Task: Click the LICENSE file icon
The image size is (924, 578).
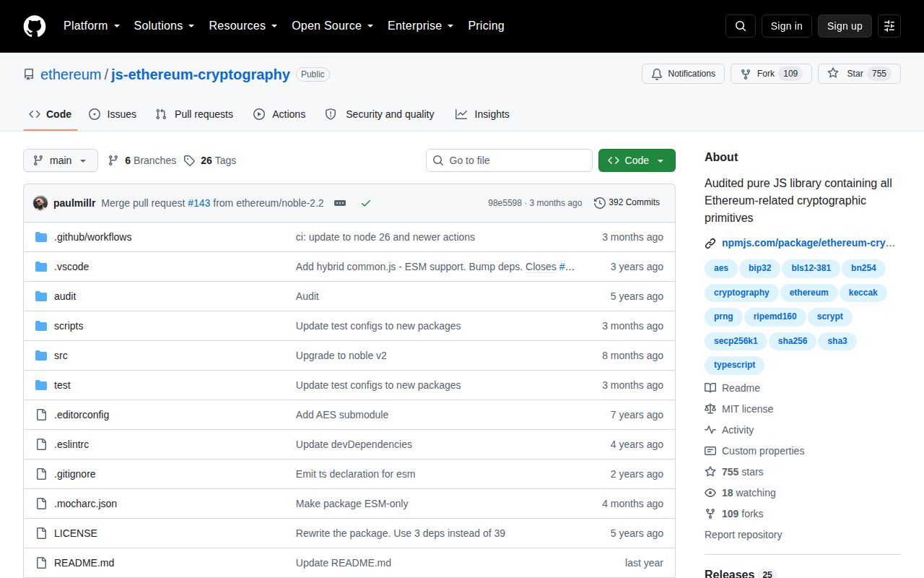Action: [41, 533]
